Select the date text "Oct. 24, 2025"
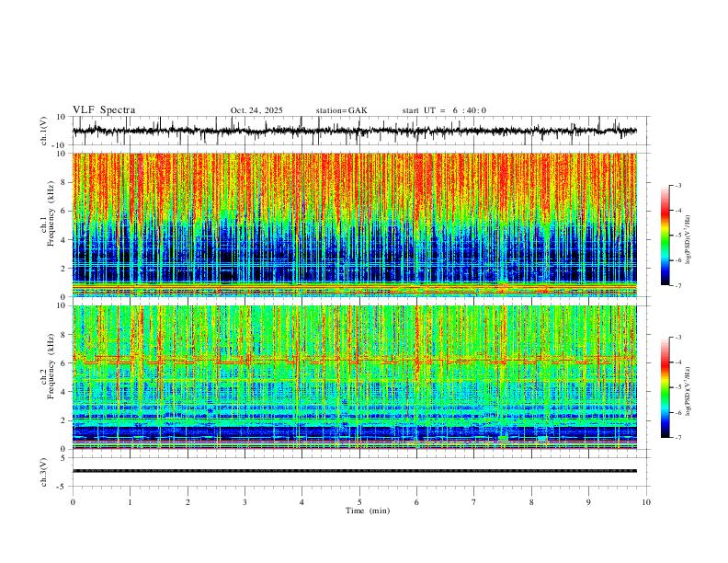Screen dimensions: 728x563 (x=256, y=110)
